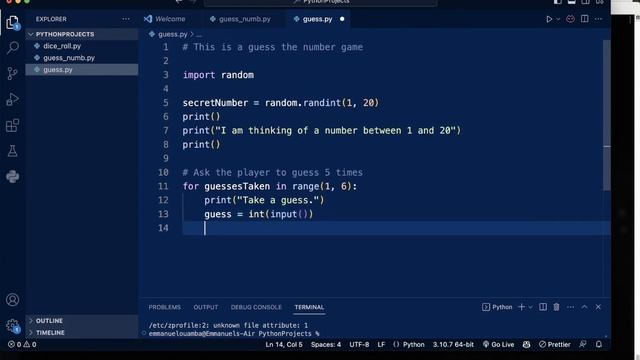640x360 pixels.
Task: Click in terminal prompt line
Action: coord(234,334)
